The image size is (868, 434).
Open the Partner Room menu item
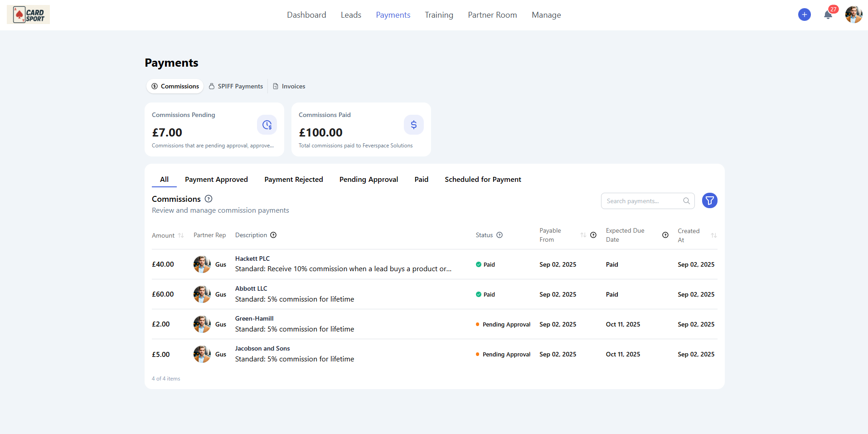tap(492, 15)
